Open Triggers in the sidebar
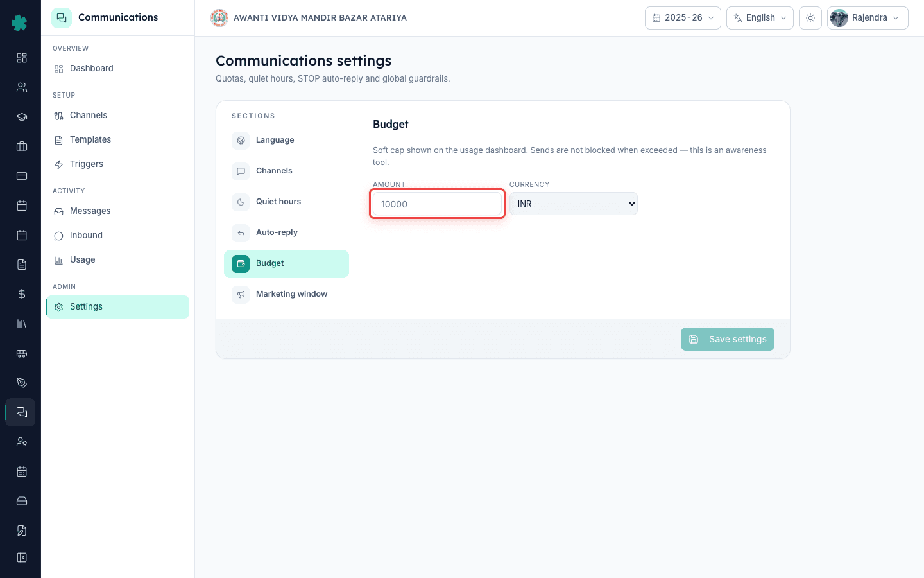This screenshot has height=578, width=924. pyautogui.click(x=118, y=164)
